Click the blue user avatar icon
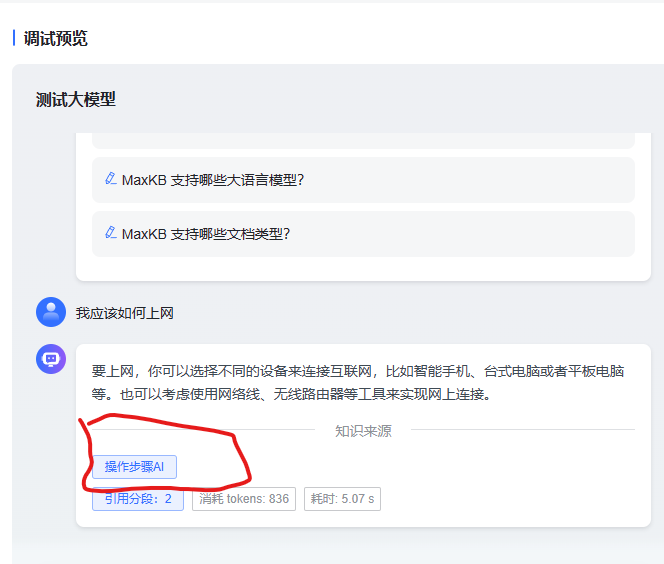Viewport: 664px width, 564px height. point(51,312)
